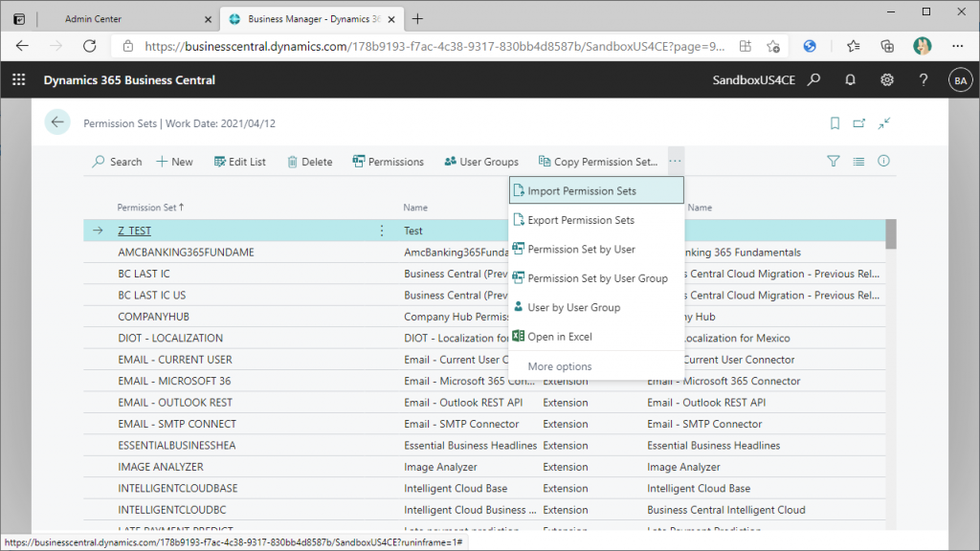The width and height of the screenshot is (980, 551).
Task: Select the DIOT - LOCALIZATION row
Action: tap(484, 338)
